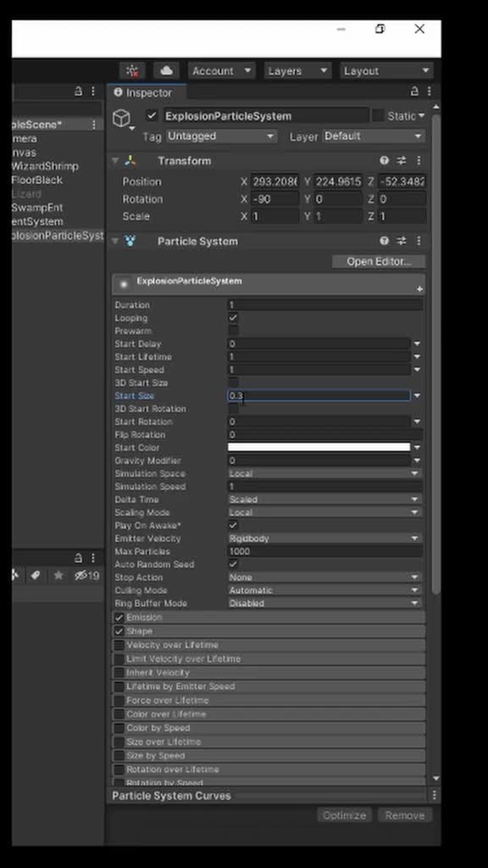
Task: Open the Static dropdown arrow
Action: pyautogui.click(x=422, y=115)
